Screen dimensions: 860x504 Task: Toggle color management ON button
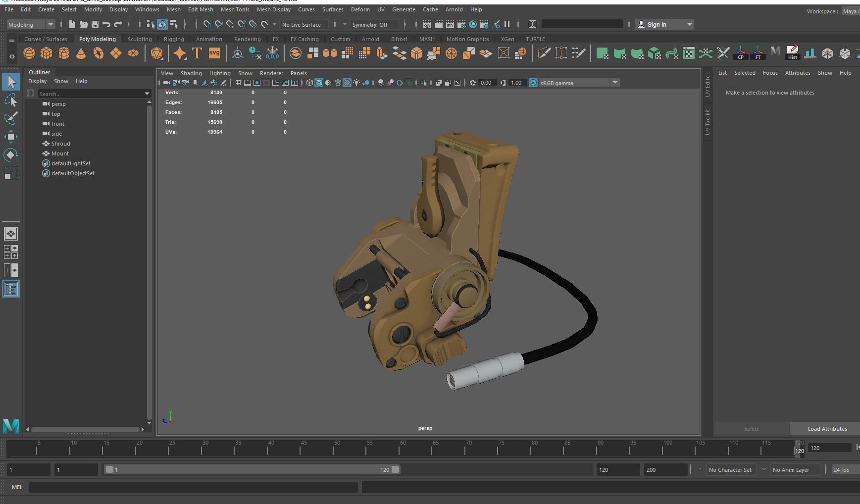coord(533,83)
